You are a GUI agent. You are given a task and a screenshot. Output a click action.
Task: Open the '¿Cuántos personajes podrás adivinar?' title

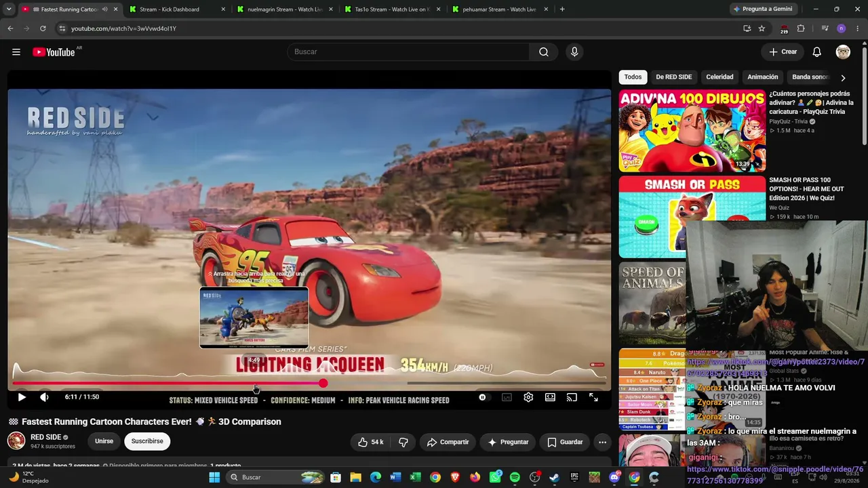coord(811,102)
